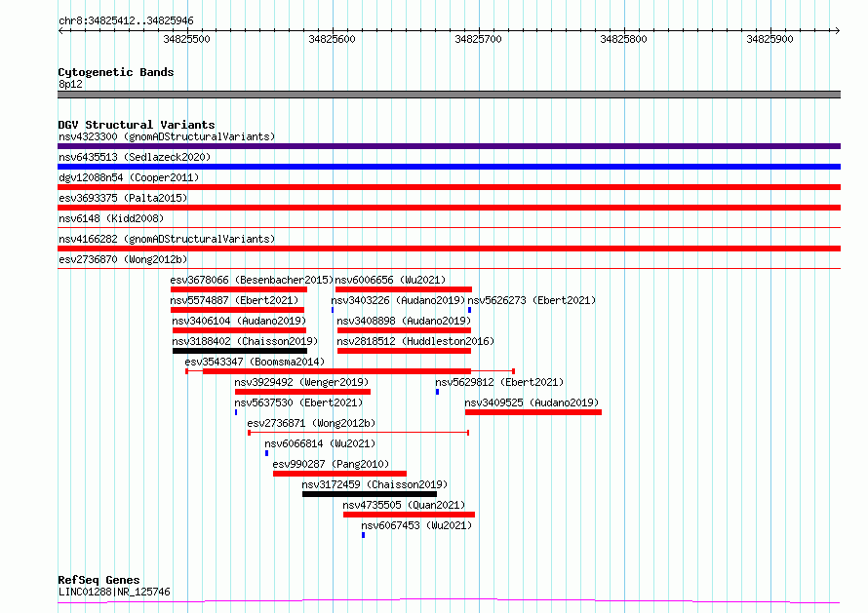Screen dimensions: 868x613
Task: Click ruler position 34825500
Action: click(186, 39)
